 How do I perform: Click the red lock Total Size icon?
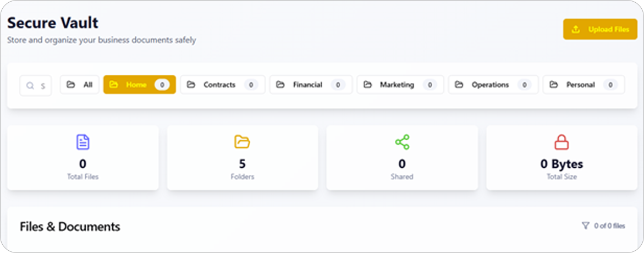pyautogui.click(x=562, y=142)
